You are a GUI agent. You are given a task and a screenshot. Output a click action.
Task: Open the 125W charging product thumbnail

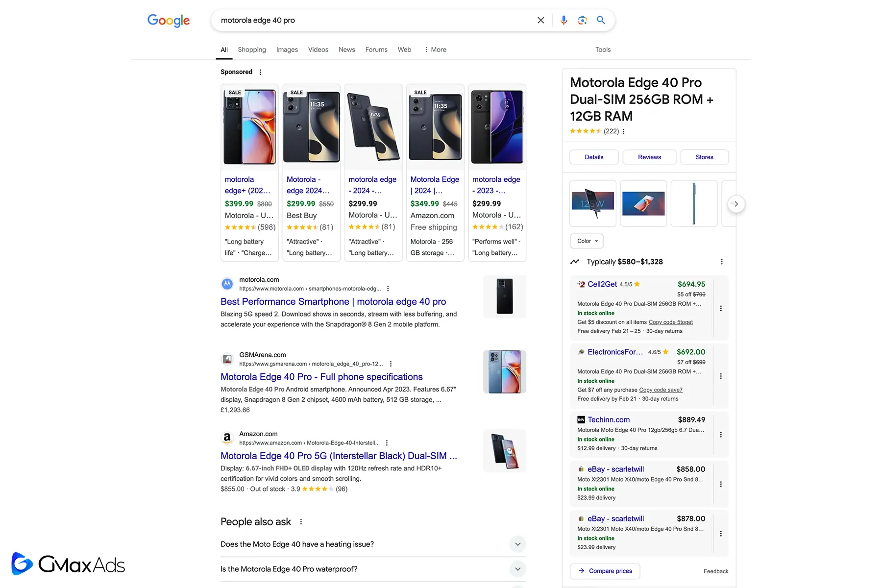click(x=593, y=203)
